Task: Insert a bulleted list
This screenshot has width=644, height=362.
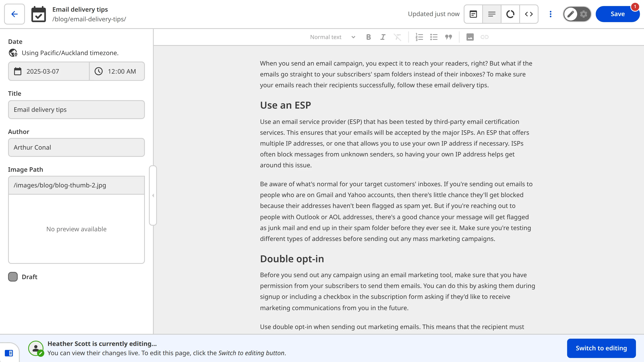Action: coord(434,37)
